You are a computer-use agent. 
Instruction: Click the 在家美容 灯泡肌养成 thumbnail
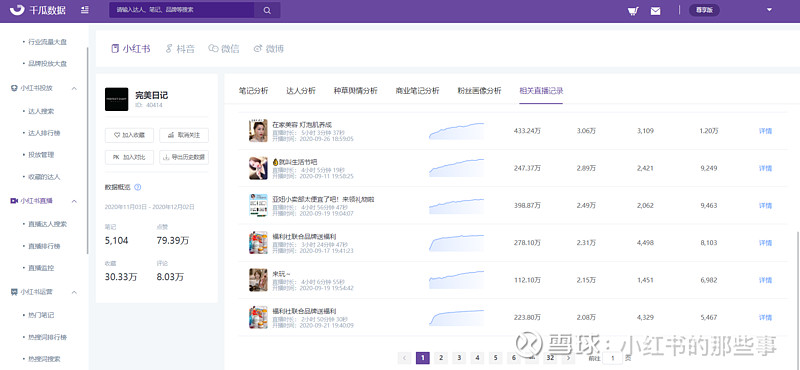258,131
